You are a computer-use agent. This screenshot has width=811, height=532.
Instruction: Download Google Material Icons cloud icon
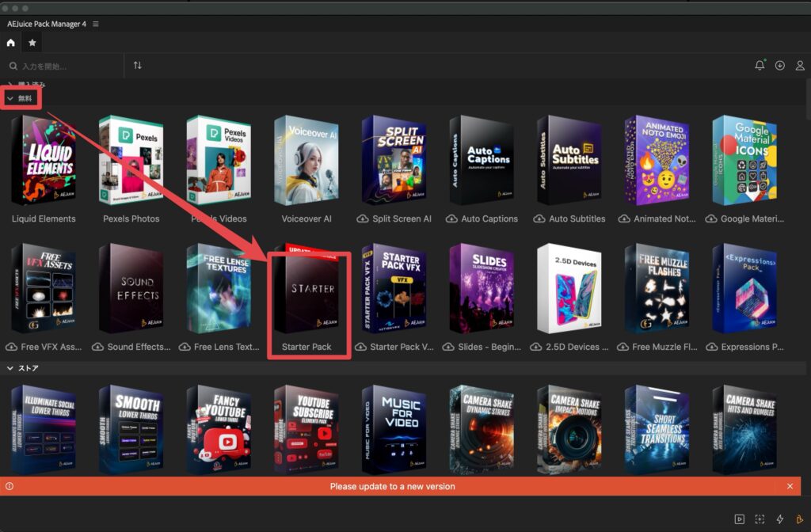[711, 218]
